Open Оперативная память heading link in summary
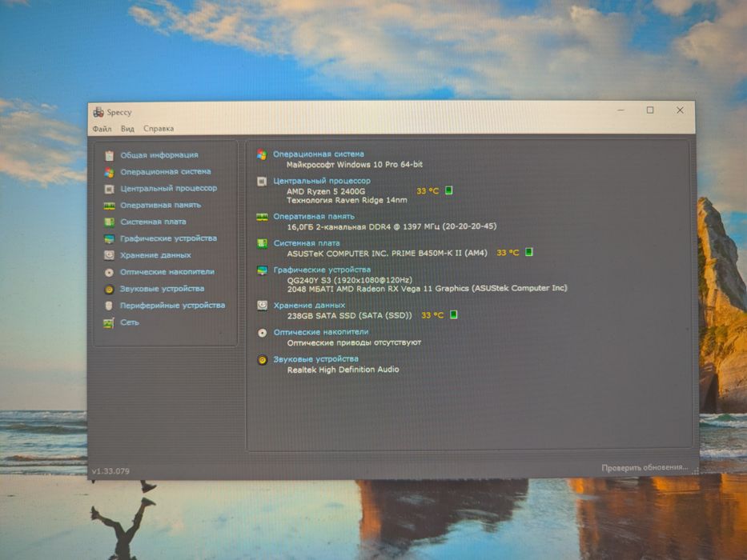 pyautogui.click(x=314, y=217)
